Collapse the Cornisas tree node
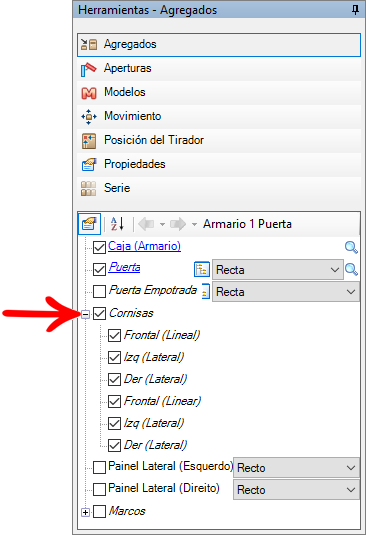This screenshot has width=366, height=535. click(x=86, y=314)
